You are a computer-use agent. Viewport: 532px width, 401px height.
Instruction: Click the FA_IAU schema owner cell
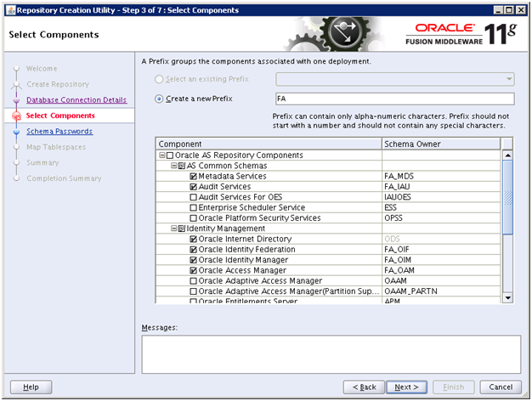click(441, 187)
